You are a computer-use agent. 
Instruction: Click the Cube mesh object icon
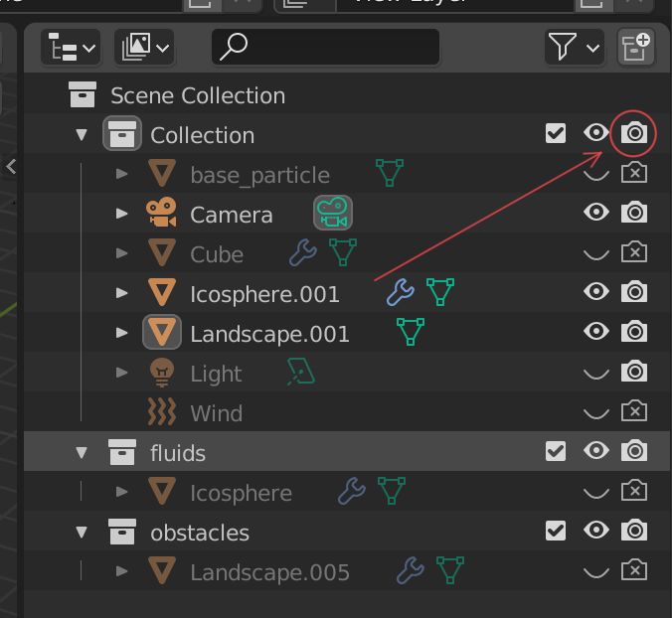coord(162,252)
